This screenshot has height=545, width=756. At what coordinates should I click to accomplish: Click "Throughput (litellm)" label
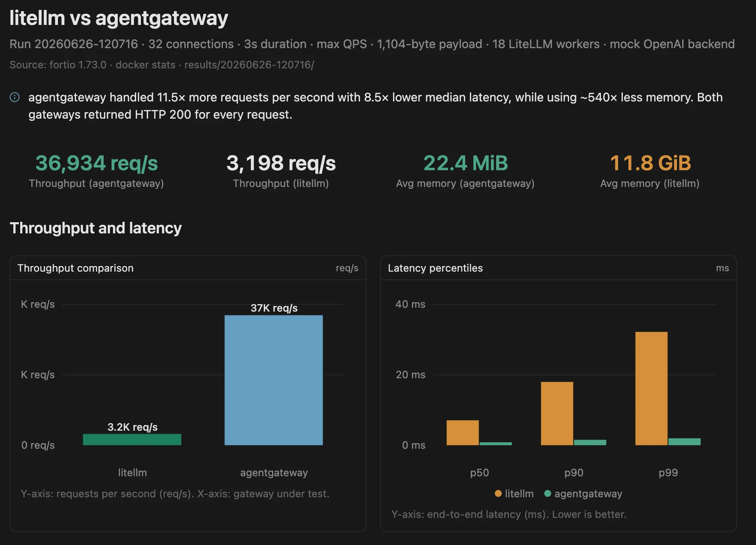(281, 184)
